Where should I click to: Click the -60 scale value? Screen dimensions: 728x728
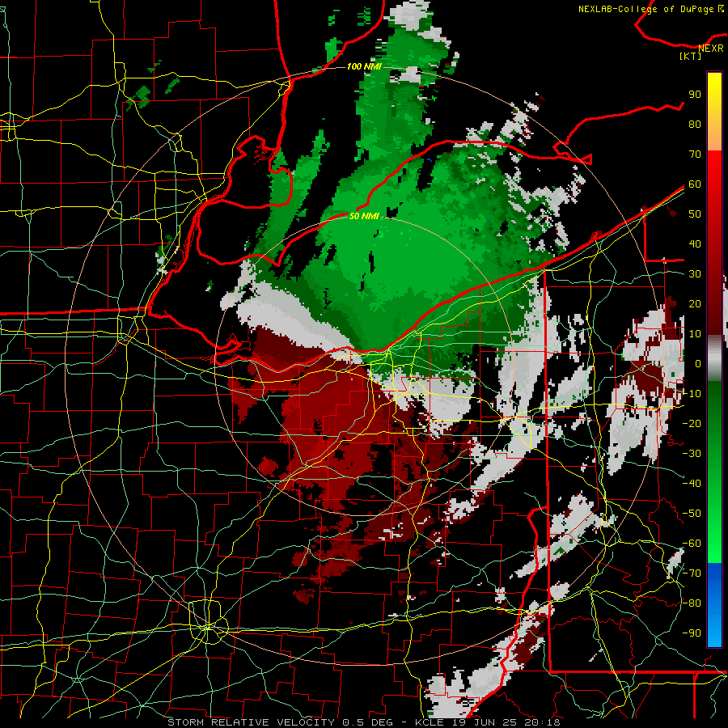(692, 544)
